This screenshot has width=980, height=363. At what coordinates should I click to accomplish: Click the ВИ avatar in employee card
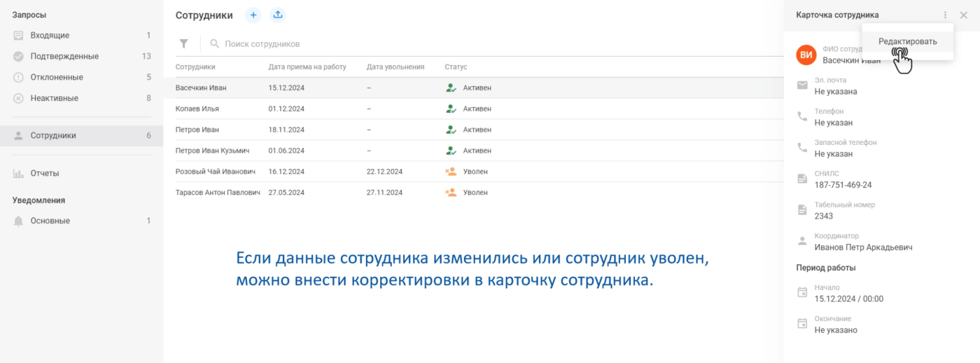[x=806, y=55]
